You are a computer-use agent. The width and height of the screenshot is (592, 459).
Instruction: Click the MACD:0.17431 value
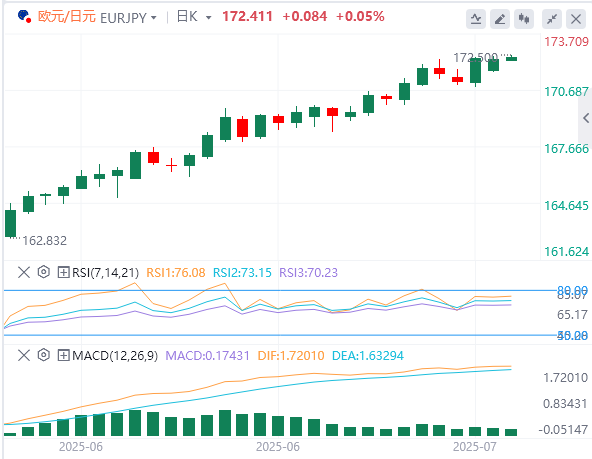(207, 356)
